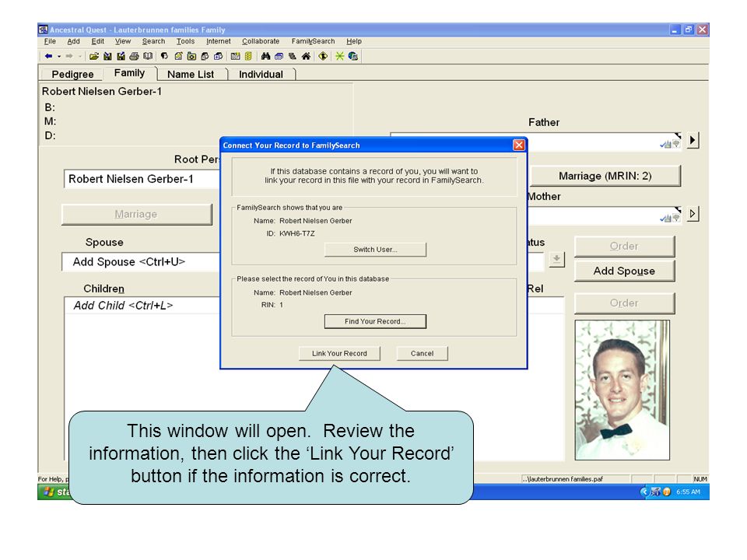Click the hollow arrow beside the Mother field
The image size is (747, 560).
693,214
